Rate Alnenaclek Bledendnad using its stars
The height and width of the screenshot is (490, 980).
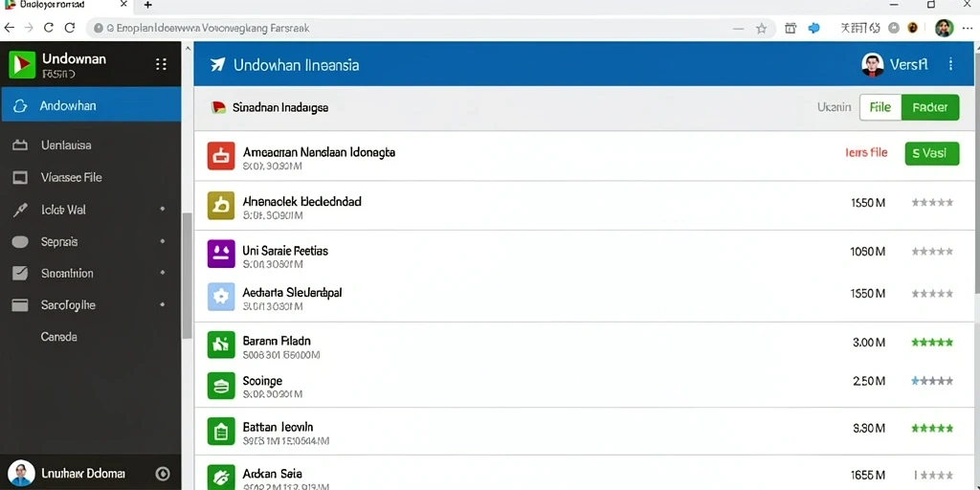coord(932,203)
